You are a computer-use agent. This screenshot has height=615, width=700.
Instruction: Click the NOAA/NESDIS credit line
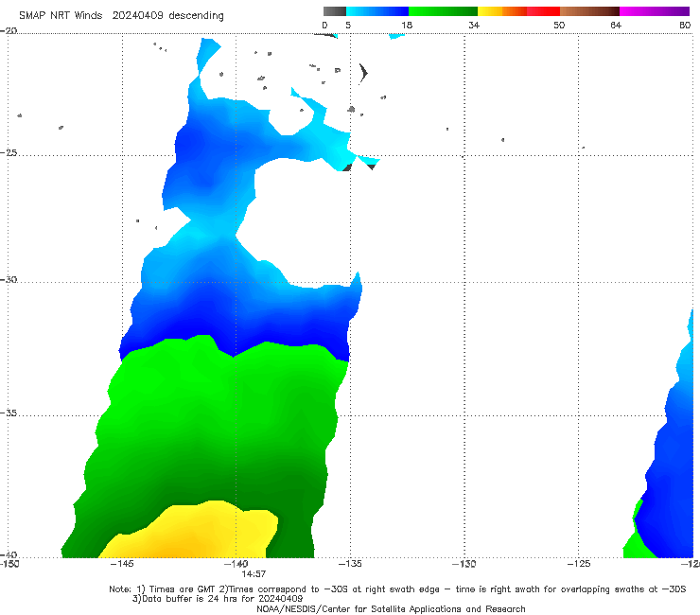click(391, 609)
